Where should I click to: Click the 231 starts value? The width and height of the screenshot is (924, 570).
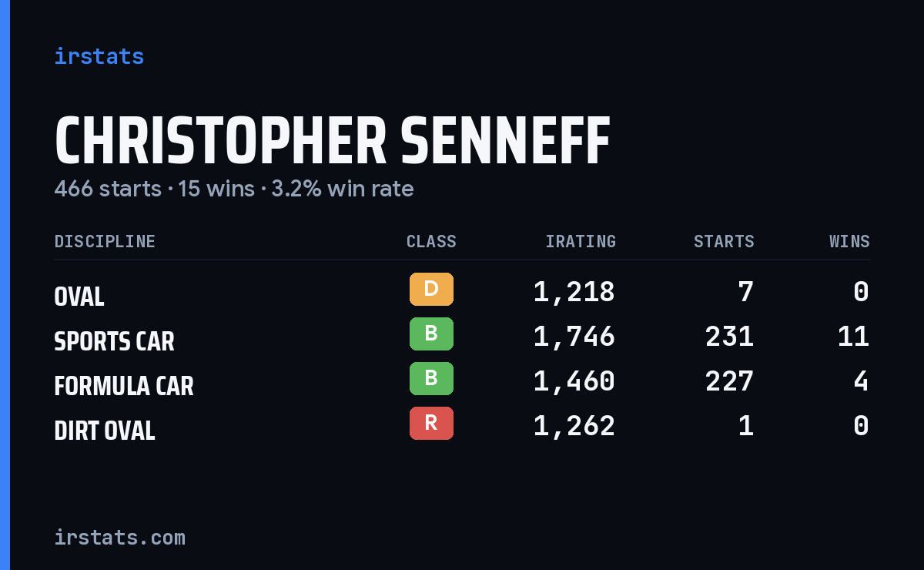coord(730,337)
